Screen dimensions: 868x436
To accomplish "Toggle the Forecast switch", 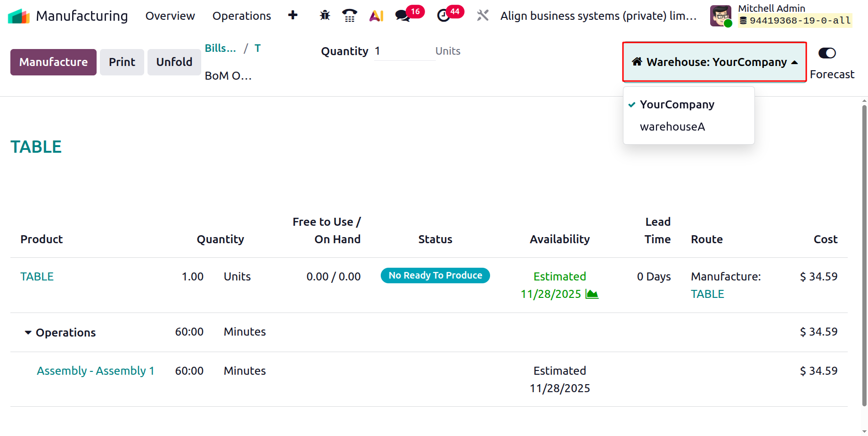I will pyautogui.click(x=827, y=53).
